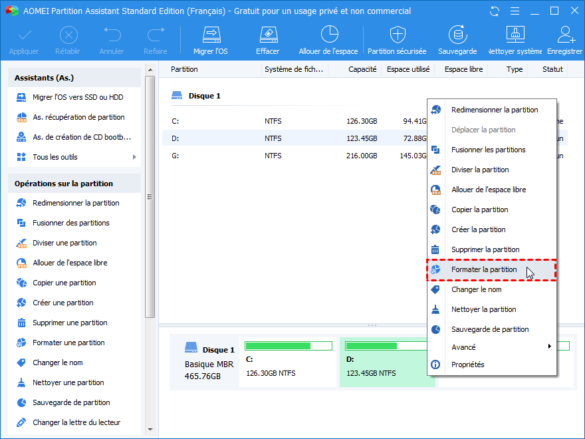Click the Disque 1 heading in the partition list
The height and width of the screenshot is (439, 585).
[204, 96]
